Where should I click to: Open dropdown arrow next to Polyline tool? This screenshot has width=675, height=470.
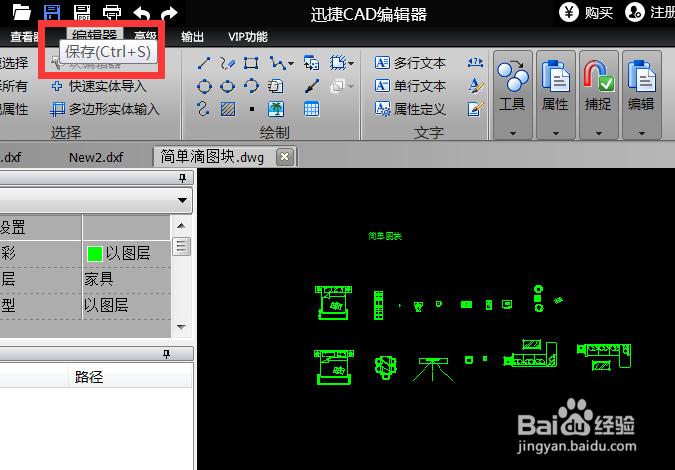[x=291, y=64]
